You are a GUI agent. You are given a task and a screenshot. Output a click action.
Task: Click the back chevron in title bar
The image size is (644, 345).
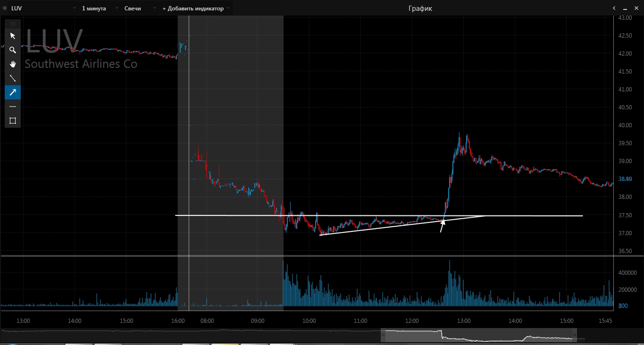(614, 8)
